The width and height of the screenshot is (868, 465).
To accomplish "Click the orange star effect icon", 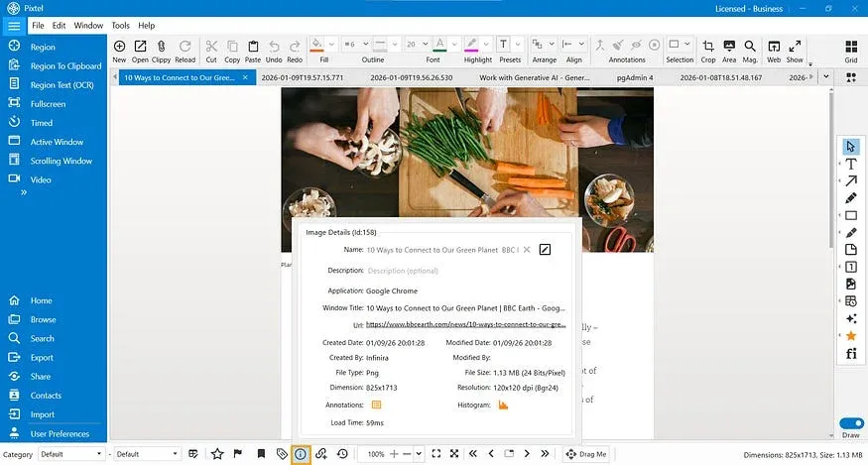I will [x=851, y=336].
